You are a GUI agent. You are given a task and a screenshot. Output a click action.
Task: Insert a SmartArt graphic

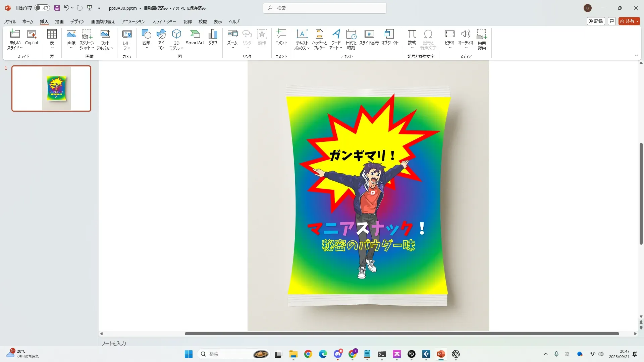point(195,37)
